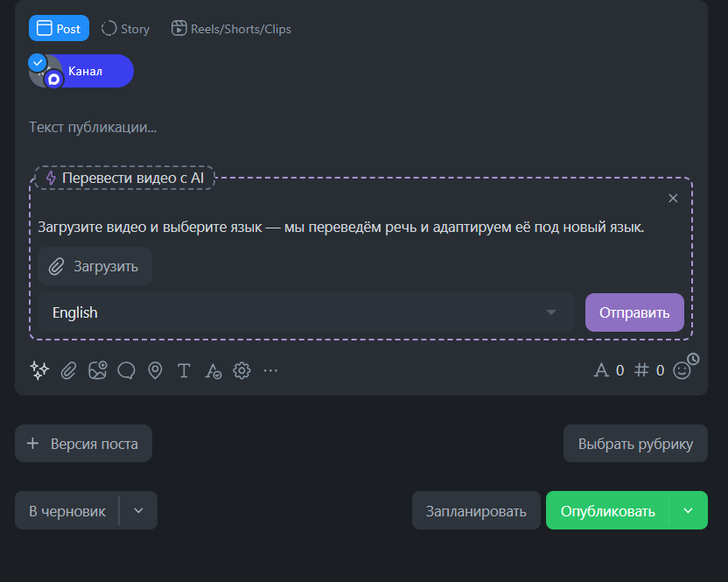Click the paperclip attachment icon in bottom toolbar
Image resolution: width=728 pixels, height=582 pixels.
[x=68, y=370]
